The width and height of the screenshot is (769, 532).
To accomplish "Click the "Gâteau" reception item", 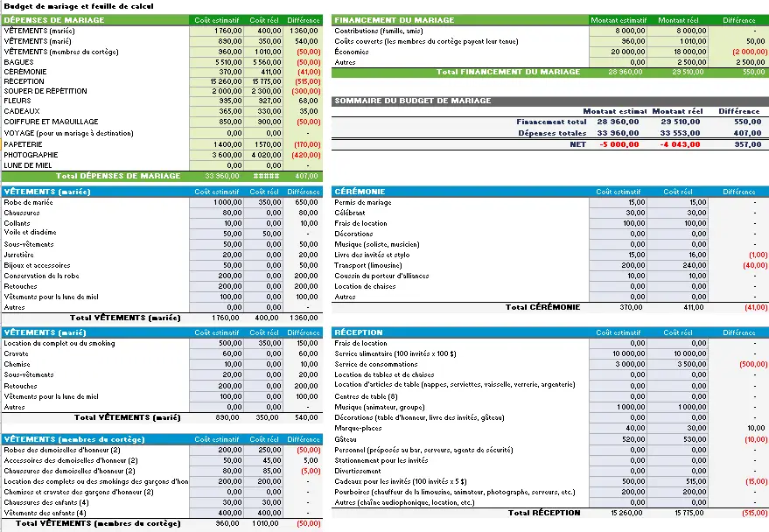I will pyautogui.click(x=346, y=439).
